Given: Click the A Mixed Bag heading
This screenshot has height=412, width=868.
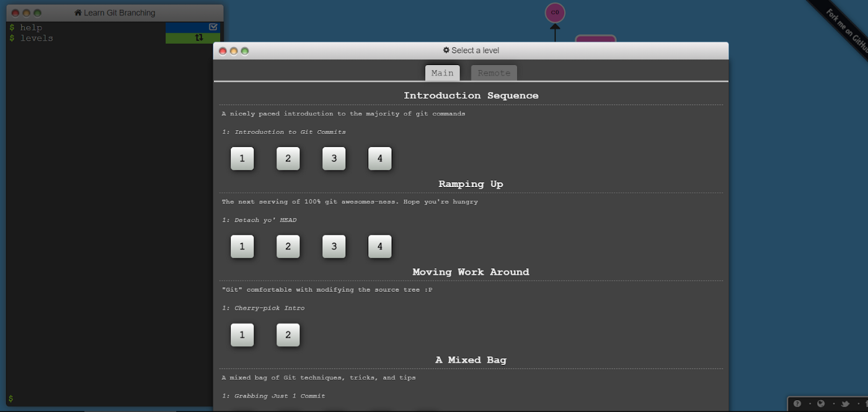Looking at the screenshot, I should tap(471, 360).
